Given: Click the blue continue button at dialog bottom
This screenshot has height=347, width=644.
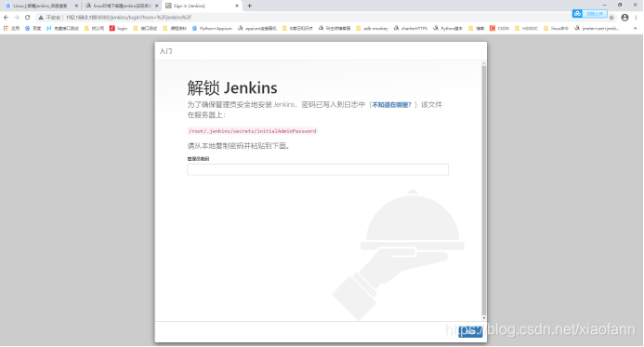Looking at the screenshot, I should pos(470,331).
